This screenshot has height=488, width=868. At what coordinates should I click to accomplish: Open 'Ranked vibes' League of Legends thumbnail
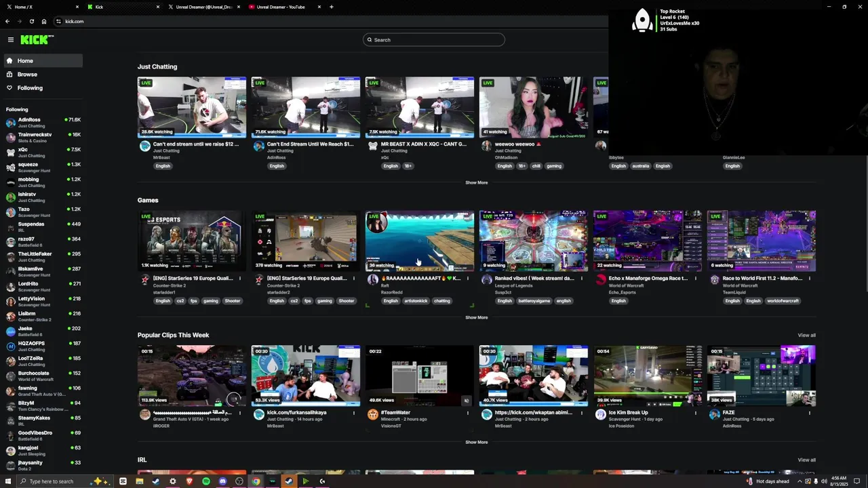[534, 241]
